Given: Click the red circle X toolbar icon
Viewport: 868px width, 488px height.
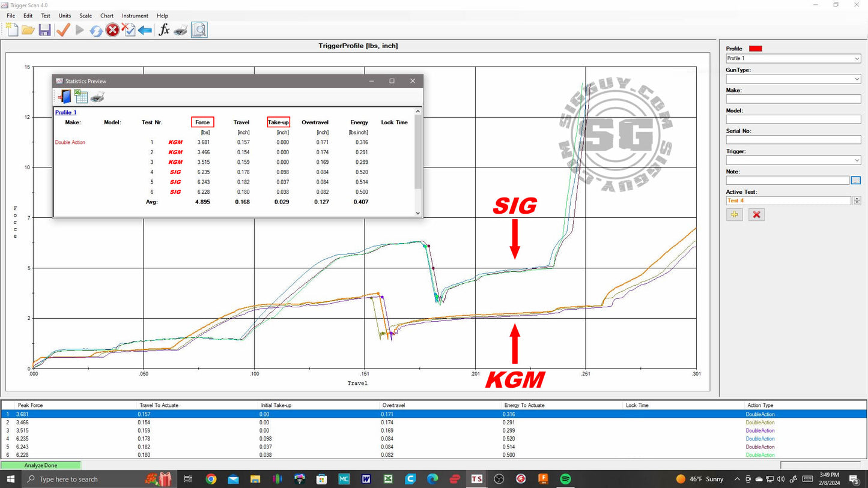Looking at the screenshot, I should click(x=112, y=29).
